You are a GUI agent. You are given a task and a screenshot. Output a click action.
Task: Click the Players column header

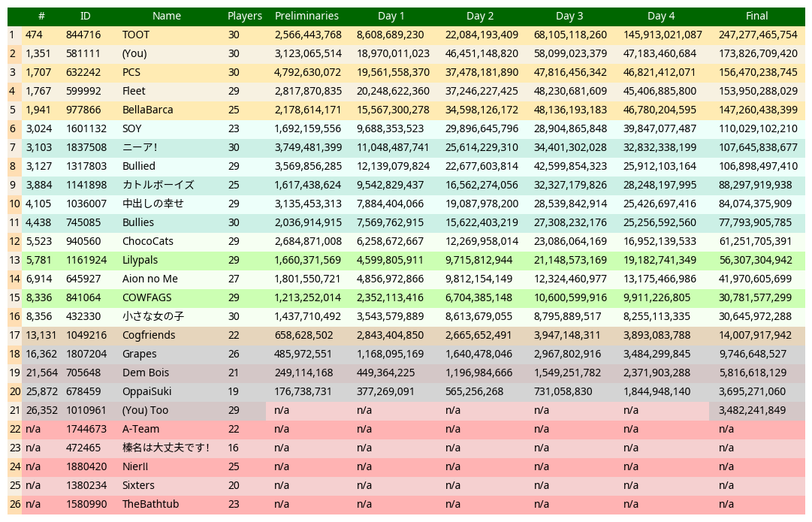(x=244, y=16)
